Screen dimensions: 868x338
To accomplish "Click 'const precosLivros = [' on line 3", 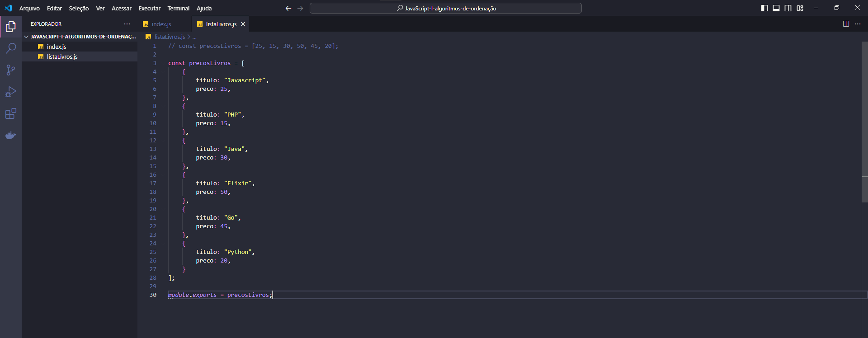I will [x=207, y=63].
